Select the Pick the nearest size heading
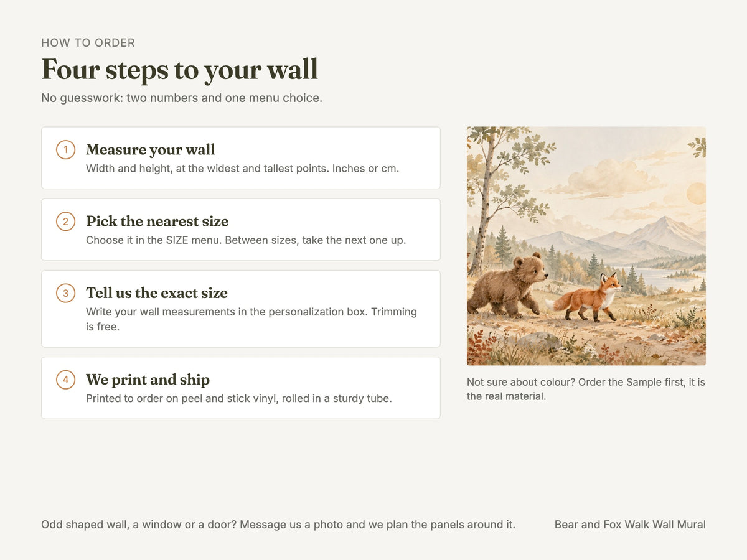Viewport: 747px width, 560px height. tap(157, 222)
